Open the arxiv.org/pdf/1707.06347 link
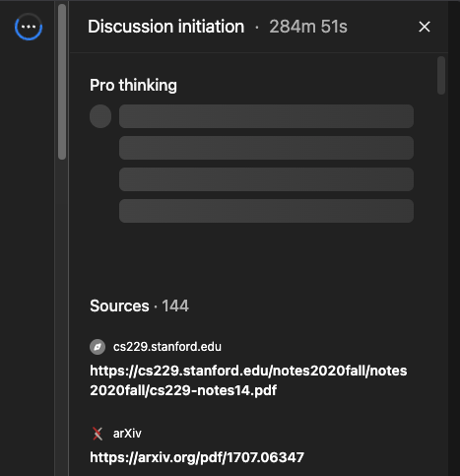This screenshot has width=460, height=476. click(197, 457)
